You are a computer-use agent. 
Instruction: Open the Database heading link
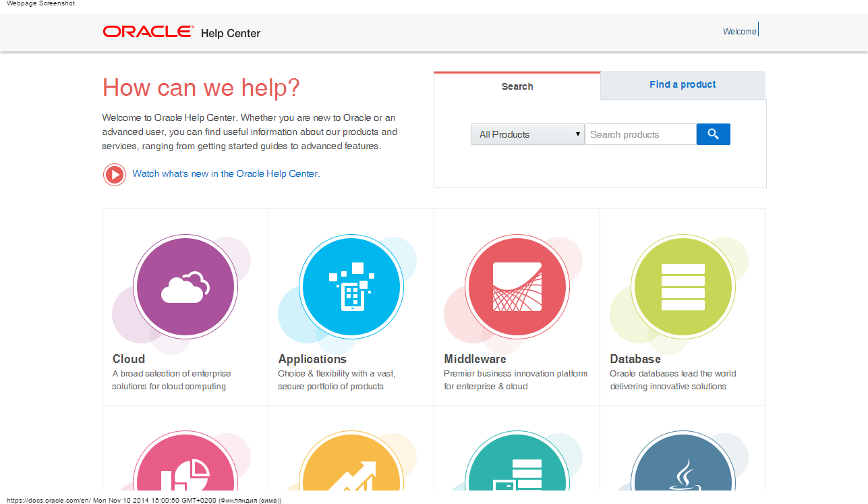tap(635, 359)
